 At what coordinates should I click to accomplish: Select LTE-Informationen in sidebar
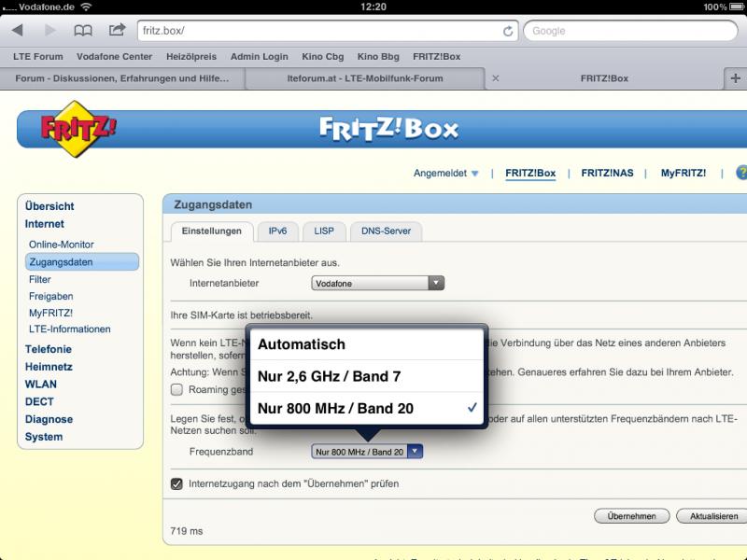69,329
